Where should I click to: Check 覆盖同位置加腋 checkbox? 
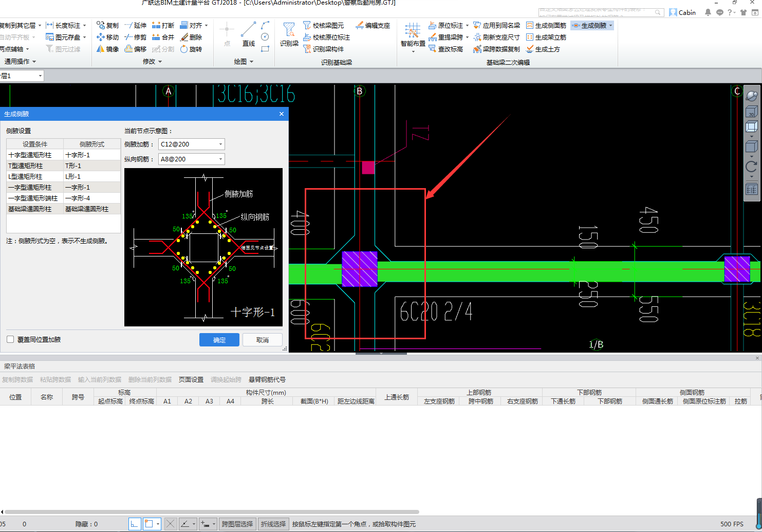point(10,339)
